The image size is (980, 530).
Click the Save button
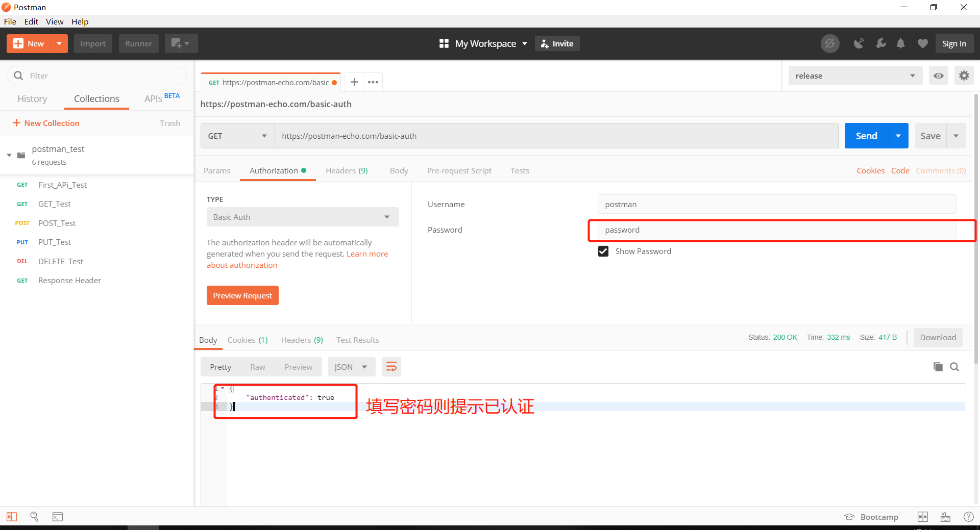930,136
